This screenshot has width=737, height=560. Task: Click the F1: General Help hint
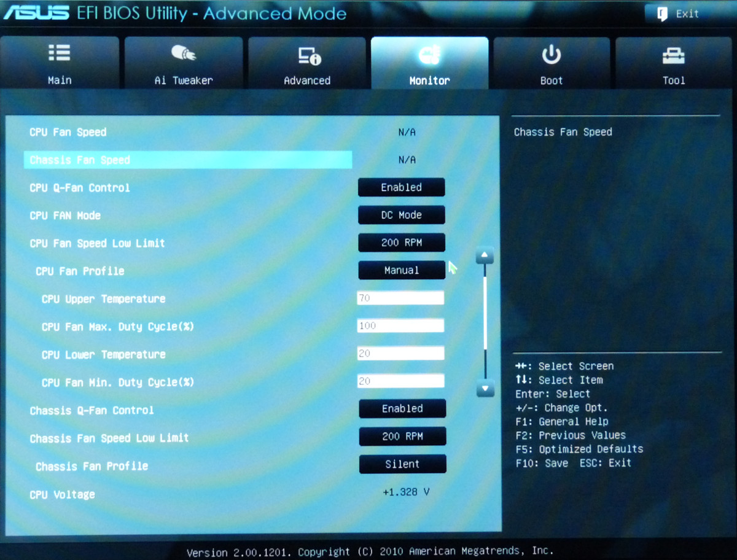click(x=562, y=421)
